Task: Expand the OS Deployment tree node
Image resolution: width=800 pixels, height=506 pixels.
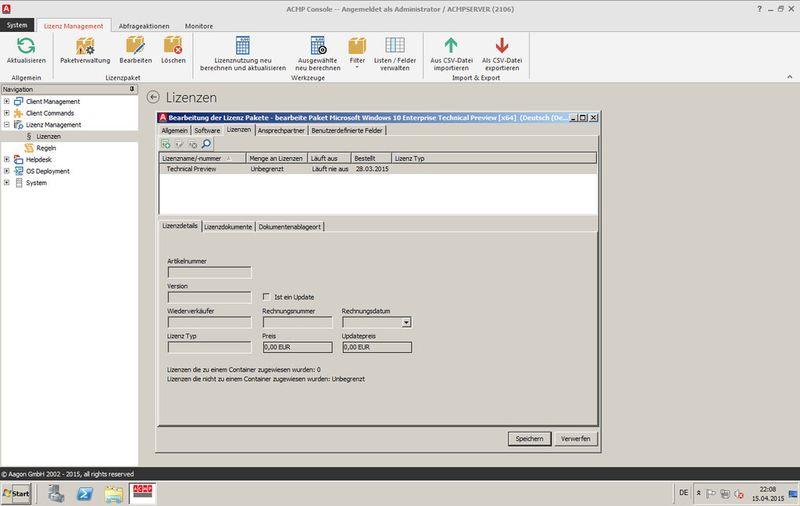Action: pyautogui.click(x=7, y=171)
